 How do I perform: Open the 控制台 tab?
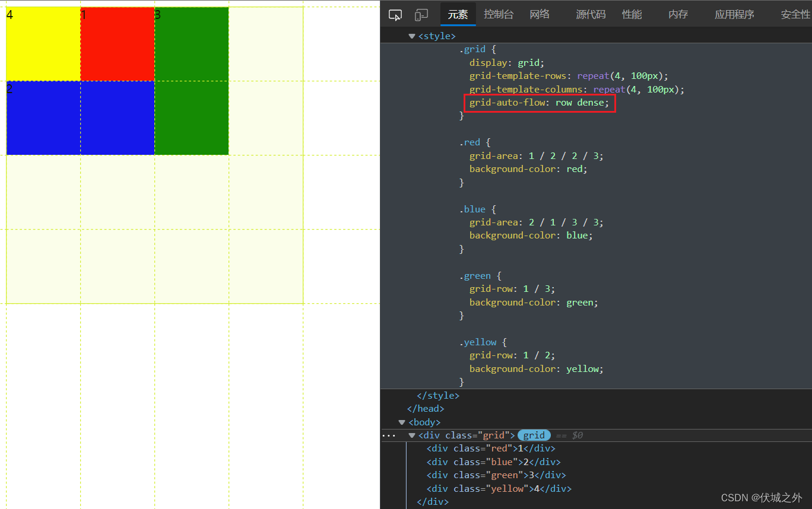click(x=499, y=15)
